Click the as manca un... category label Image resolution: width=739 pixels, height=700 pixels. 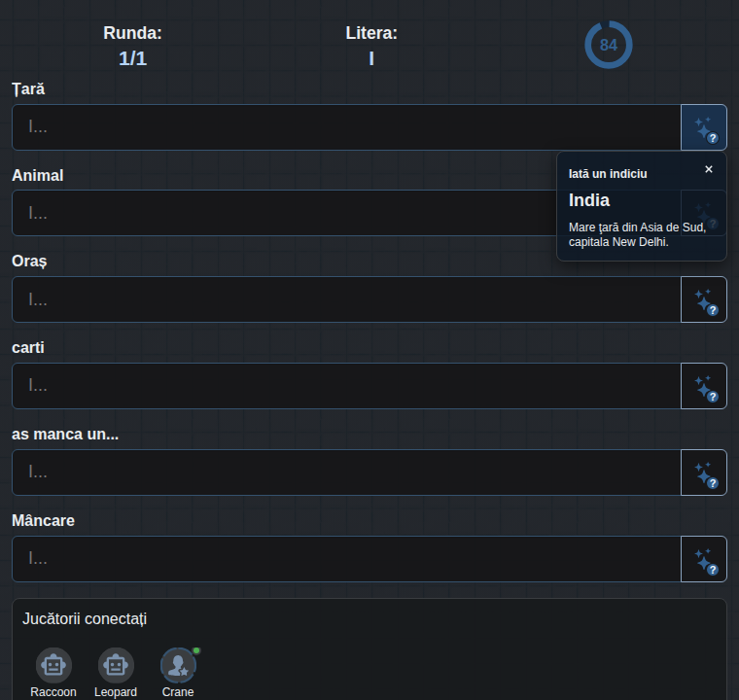[x=65, y=435]
